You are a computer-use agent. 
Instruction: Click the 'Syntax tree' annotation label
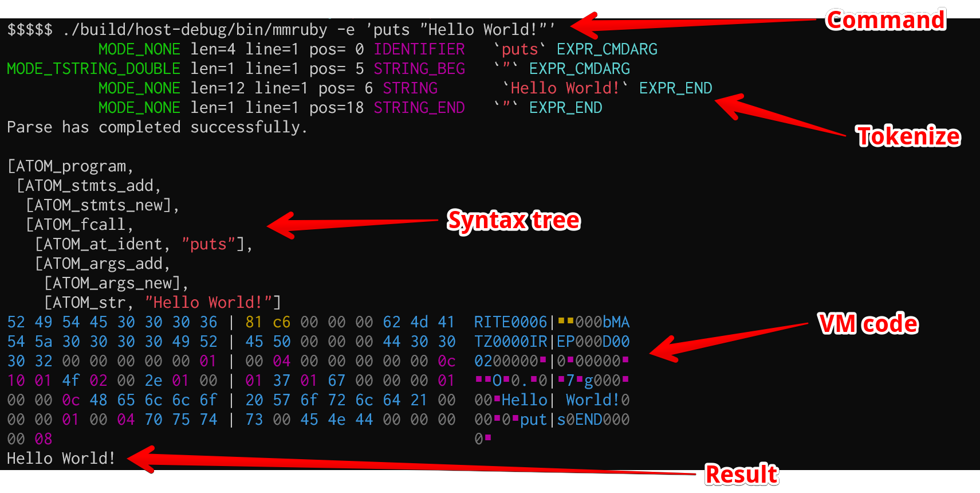click(x=514, y=221)
